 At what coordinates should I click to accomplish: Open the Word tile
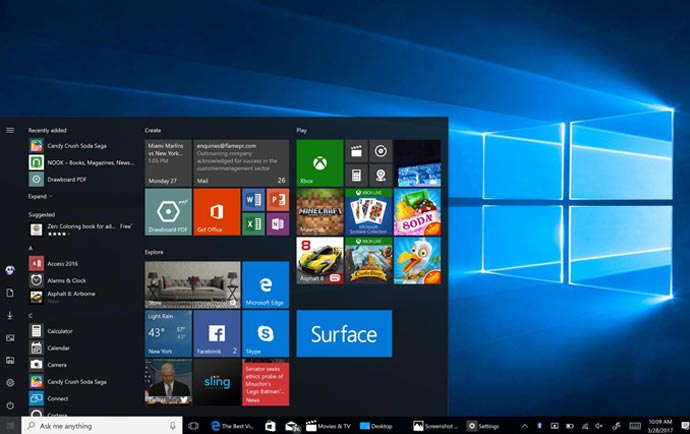253,200
